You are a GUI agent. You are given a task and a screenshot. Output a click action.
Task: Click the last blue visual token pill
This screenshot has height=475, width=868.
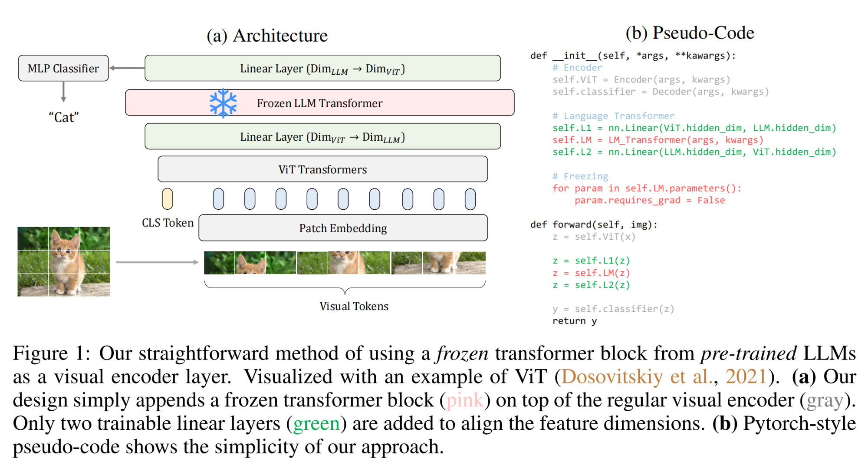coord(470,199)
